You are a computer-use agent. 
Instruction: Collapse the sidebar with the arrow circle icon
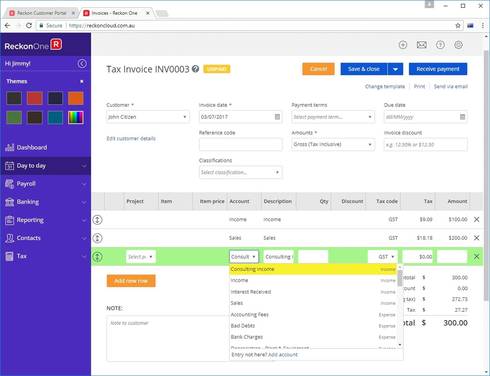coord(82,64)
